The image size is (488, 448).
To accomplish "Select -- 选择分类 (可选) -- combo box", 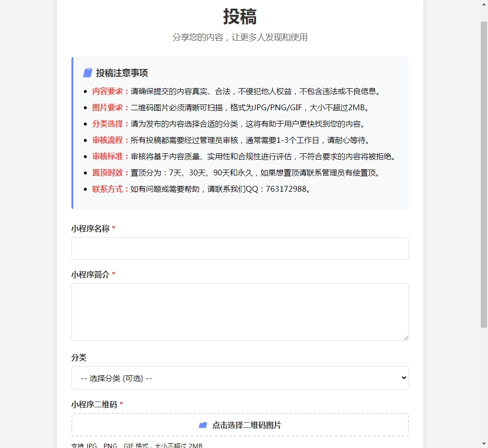I will [240, 378].
